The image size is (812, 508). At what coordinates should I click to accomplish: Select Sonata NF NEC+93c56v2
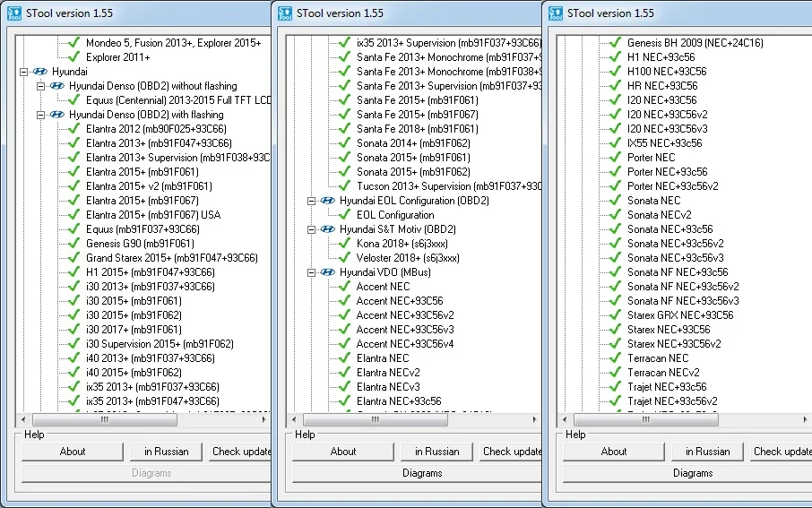click(683, 287)
